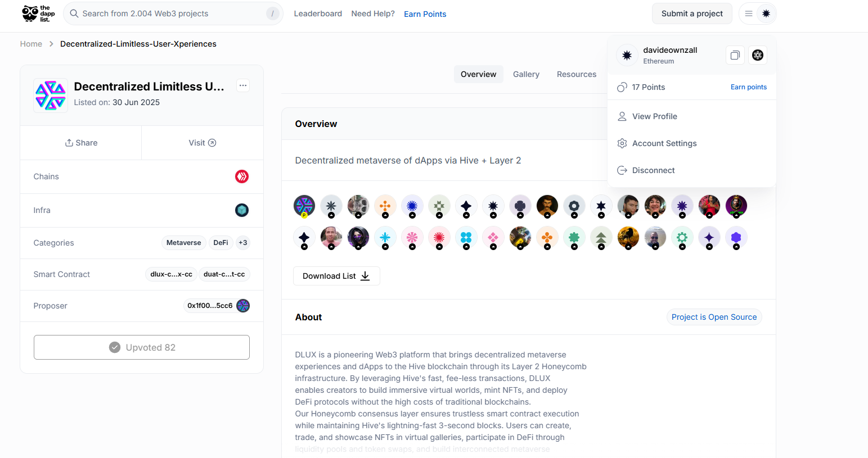Switch to the Gallery tab
The height and width of the screenshot is (458, 868).
(526, 74)
